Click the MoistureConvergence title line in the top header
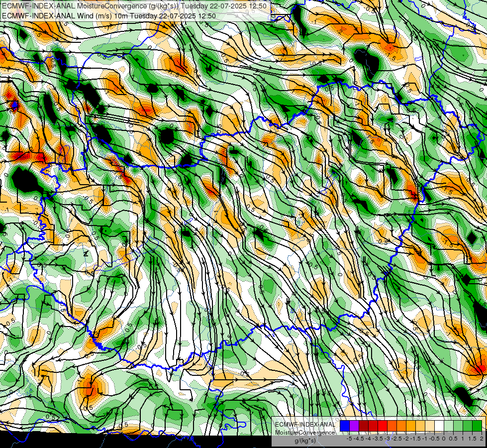The height and width of the screenshot is (448, 487). 134,5
